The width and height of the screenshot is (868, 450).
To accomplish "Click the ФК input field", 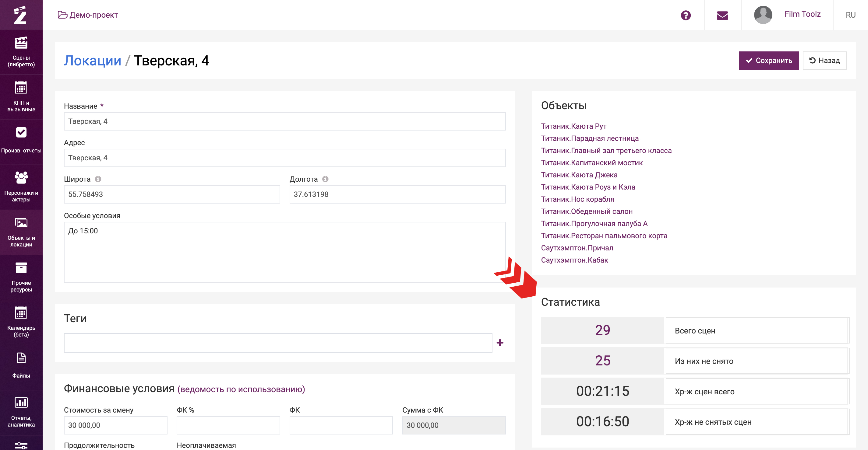I will coord(341,425).
